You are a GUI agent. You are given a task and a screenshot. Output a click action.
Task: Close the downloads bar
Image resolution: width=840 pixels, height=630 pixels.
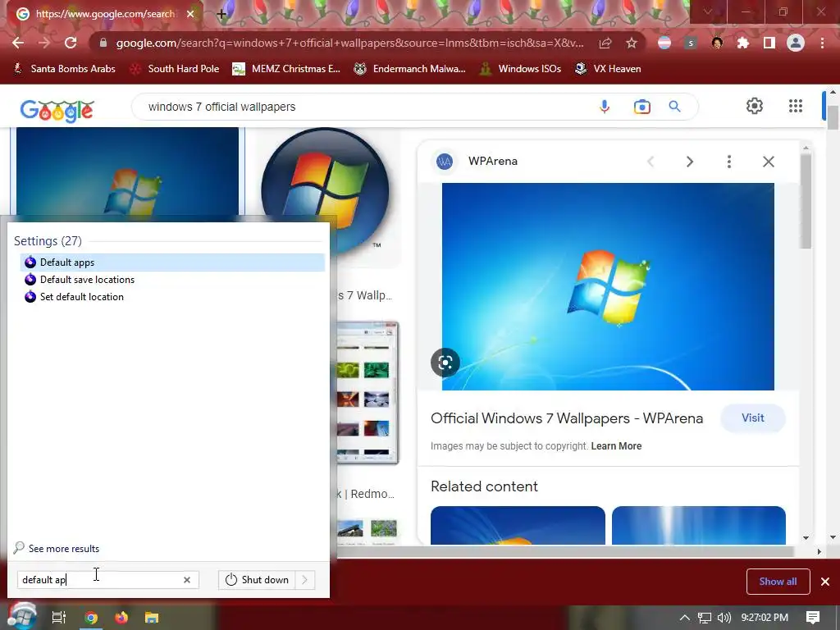[825, 582]
